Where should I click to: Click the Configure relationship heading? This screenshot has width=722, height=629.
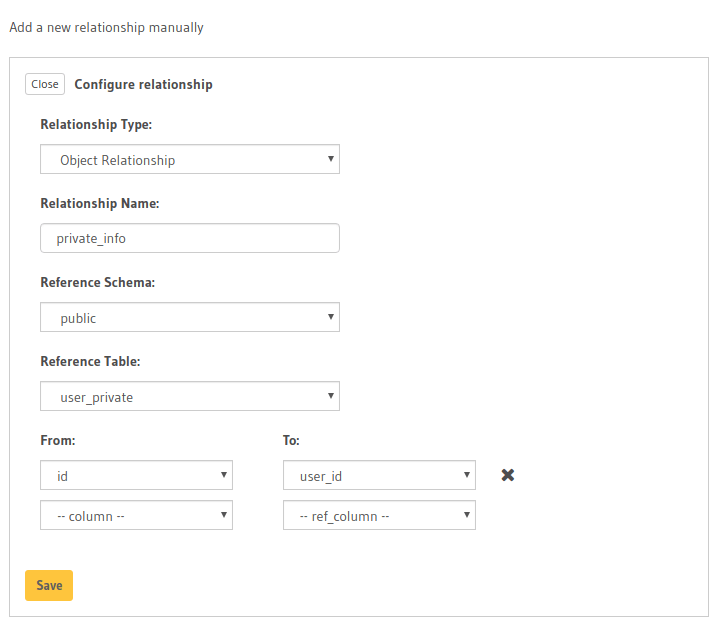[143, 85]
